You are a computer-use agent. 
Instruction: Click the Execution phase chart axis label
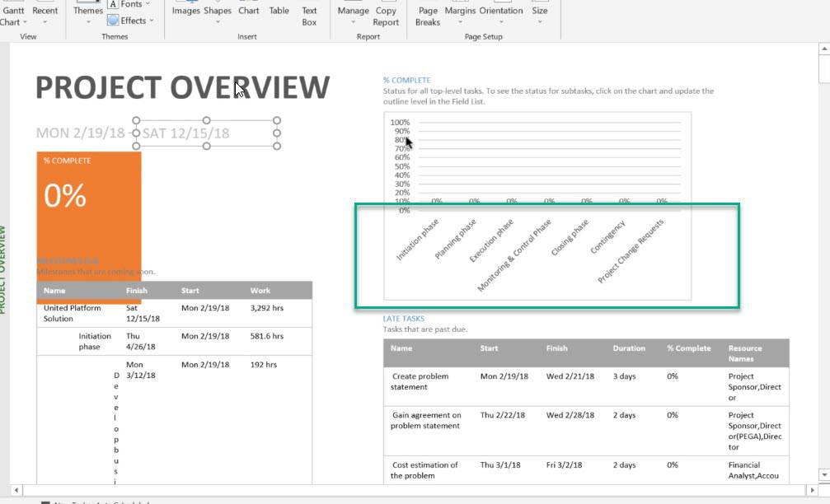click(x=491, y=240)
